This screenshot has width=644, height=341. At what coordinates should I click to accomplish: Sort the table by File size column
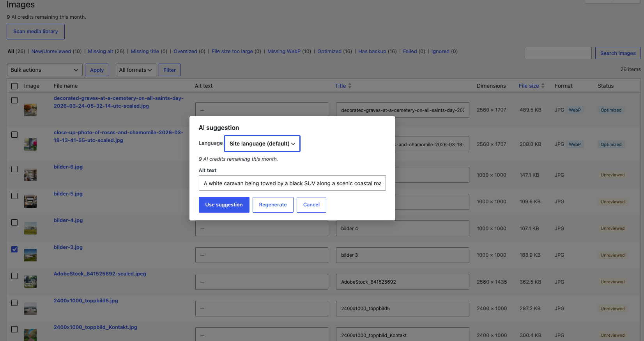coord(529,86)
